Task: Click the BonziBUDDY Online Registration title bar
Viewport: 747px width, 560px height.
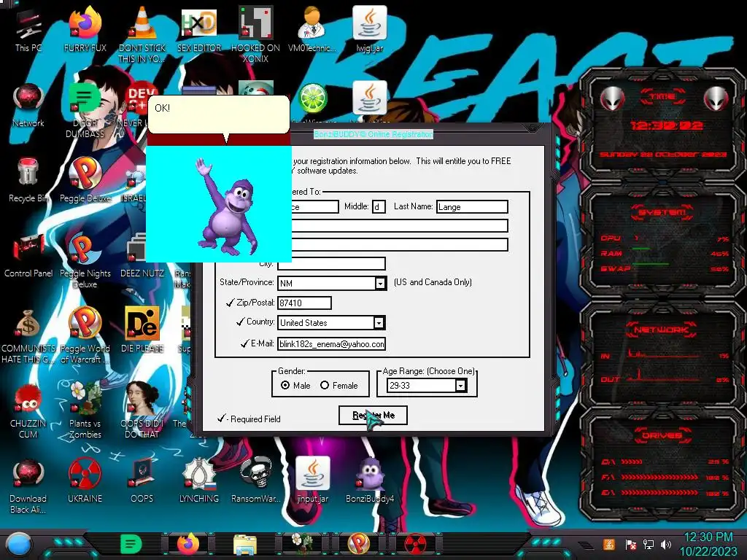Action: pos(373,134)
